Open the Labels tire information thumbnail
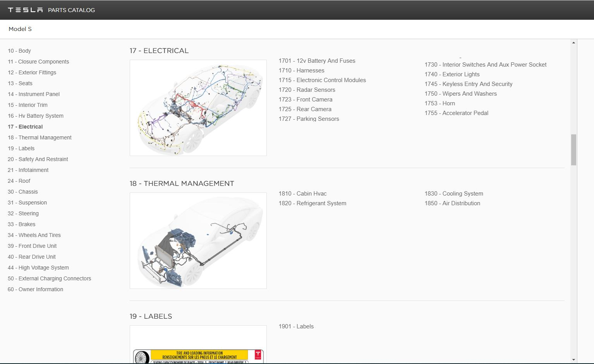 (198, 344)
